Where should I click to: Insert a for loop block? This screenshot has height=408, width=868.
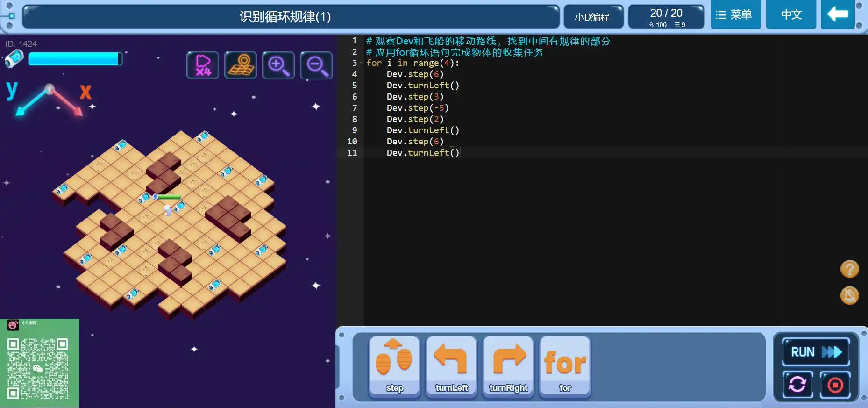565,366
